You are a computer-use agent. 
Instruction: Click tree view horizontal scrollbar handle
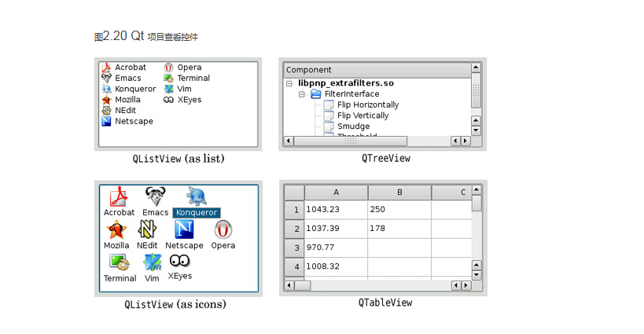(350, 141)
